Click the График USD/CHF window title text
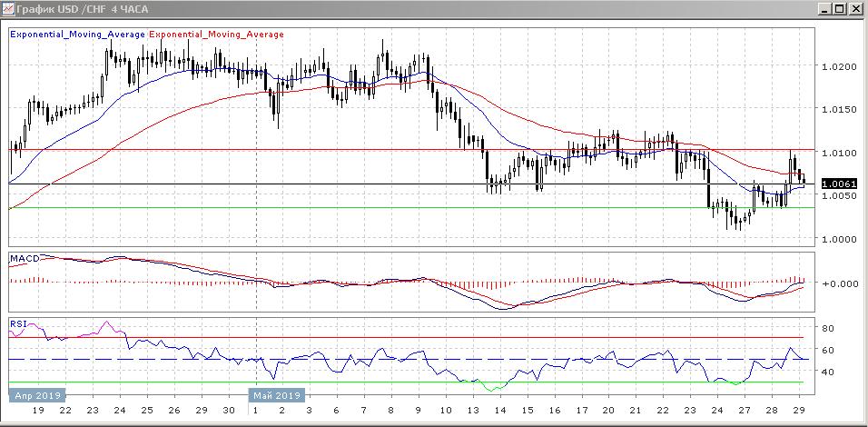 click(82, 9)
